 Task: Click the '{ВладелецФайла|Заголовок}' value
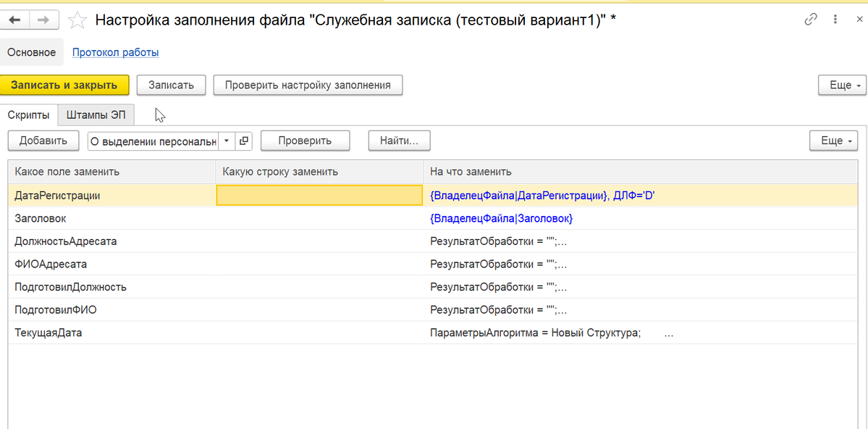501,219
